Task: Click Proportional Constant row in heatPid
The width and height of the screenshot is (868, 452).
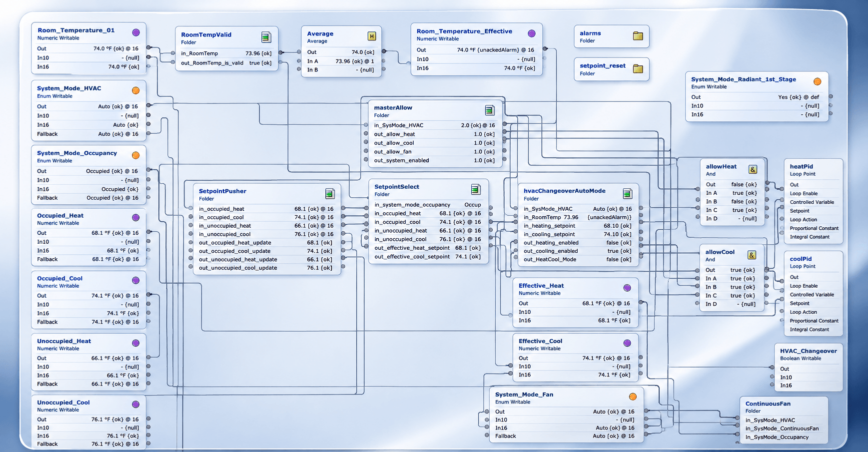Action: coord(813,228)
